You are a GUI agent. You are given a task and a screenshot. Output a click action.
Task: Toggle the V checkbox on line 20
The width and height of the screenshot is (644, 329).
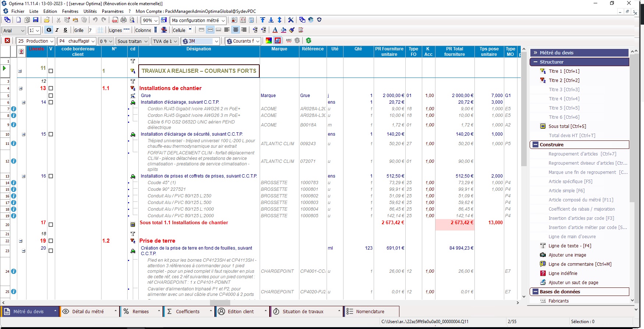pos(51,251)
